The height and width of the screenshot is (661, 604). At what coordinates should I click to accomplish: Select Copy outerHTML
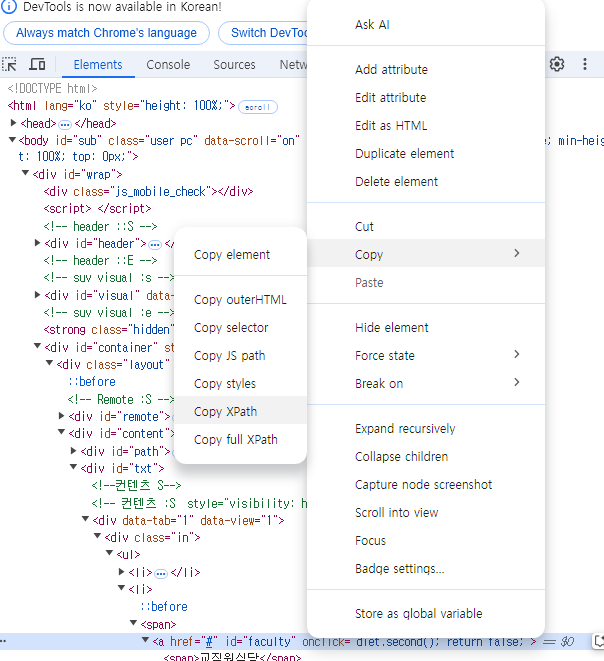coord(240,300)
